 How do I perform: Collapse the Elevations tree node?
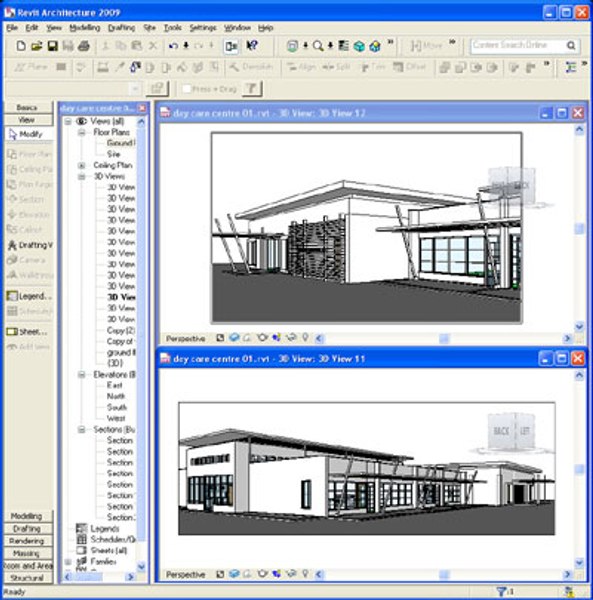click(x=81, y=375)
